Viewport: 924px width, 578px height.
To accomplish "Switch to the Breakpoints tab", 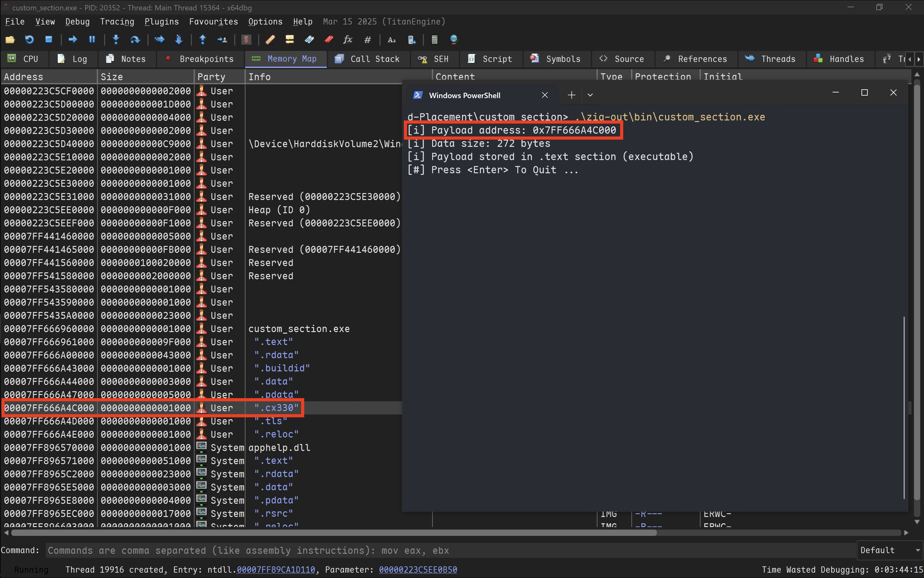I will point(200,59).
